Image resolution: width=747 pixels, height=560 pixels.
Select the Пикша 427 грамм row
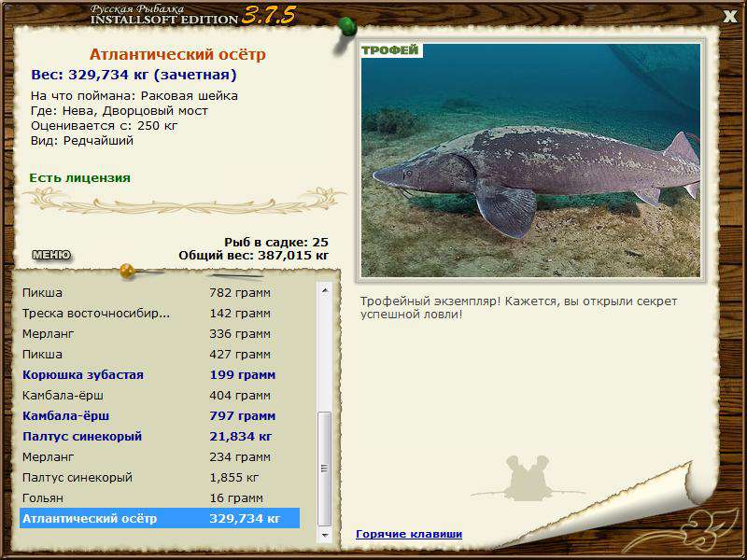point(160,355)
